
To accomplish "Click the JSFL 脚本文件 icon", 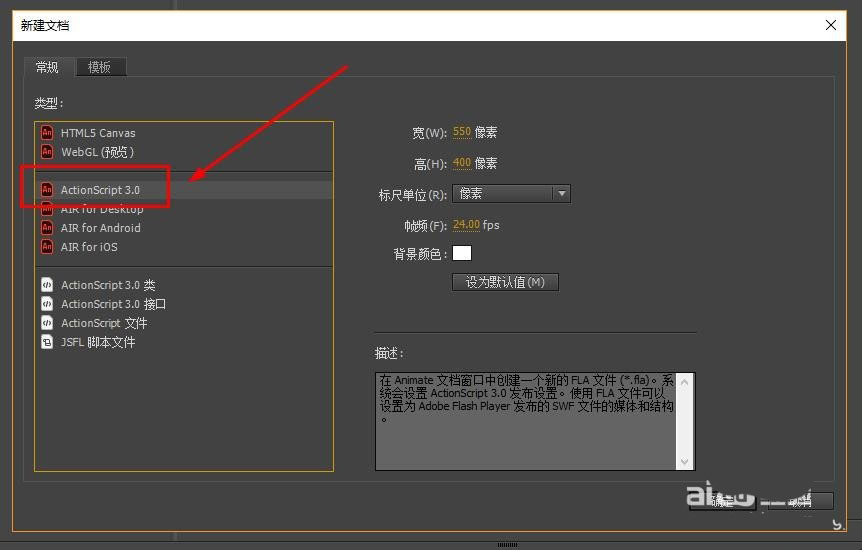I will click(47, 342).
